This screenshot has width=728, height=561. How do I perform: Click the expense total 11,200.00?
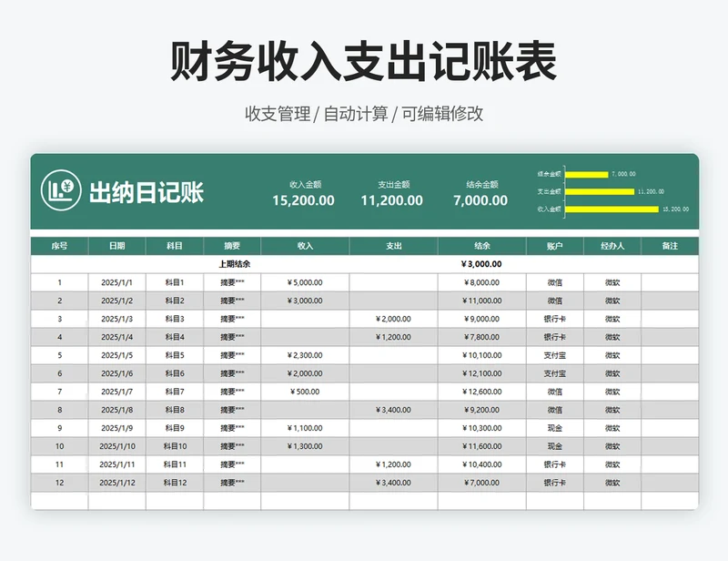[x=392, y=200]
